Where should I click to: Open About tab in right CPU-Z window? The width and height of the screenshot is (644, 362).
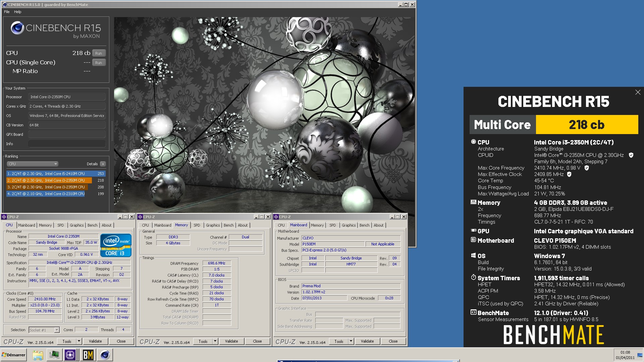click(379, 225)
